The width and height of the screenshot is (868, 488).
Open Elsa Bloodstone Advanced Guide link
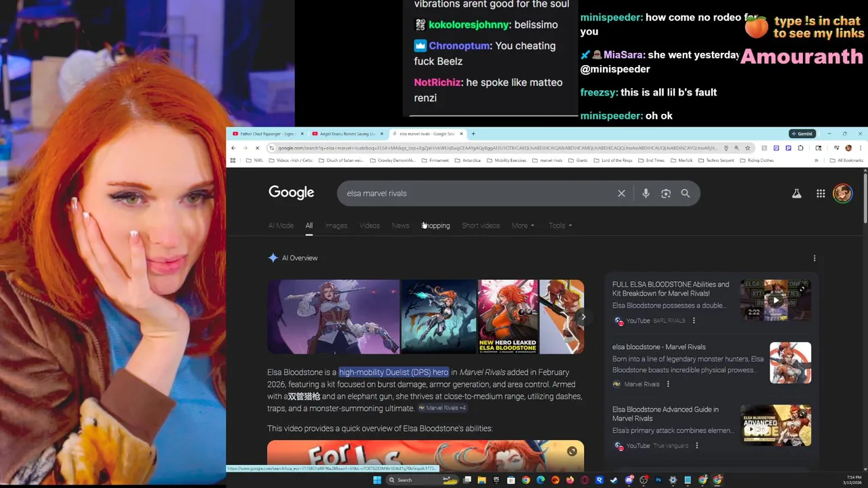point(665,414)
